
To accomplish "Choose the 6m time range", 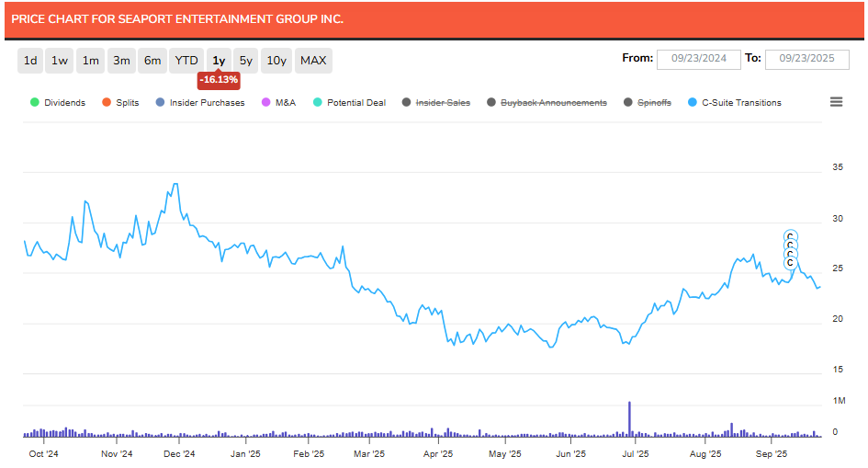I will click(x=152, y=61).
